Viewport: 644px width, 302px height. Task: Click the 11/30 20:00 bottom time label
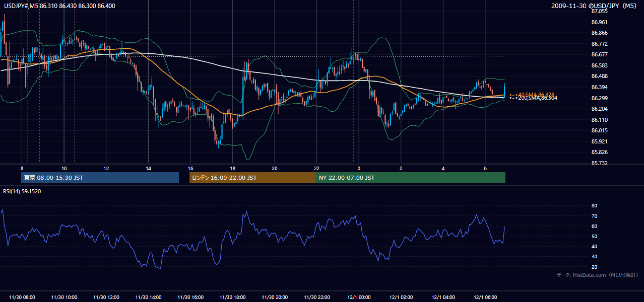(x=275, y=297)
